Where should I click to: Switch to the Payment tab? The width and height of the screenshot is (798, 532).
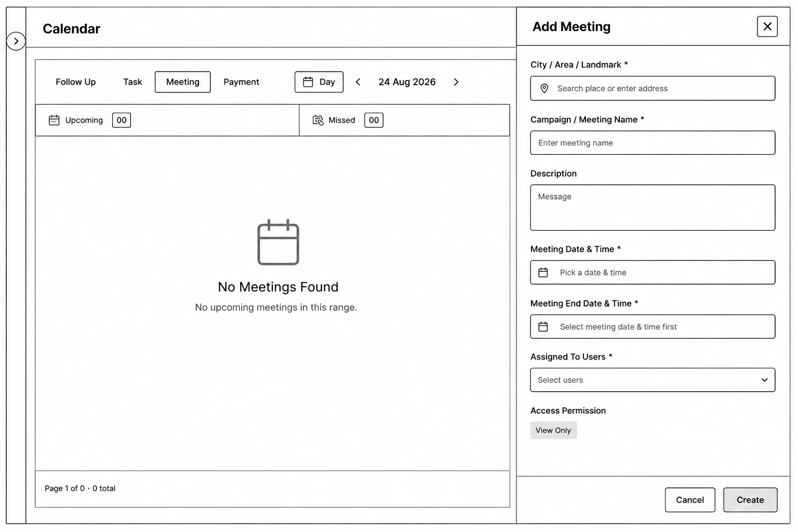point(241,82)
